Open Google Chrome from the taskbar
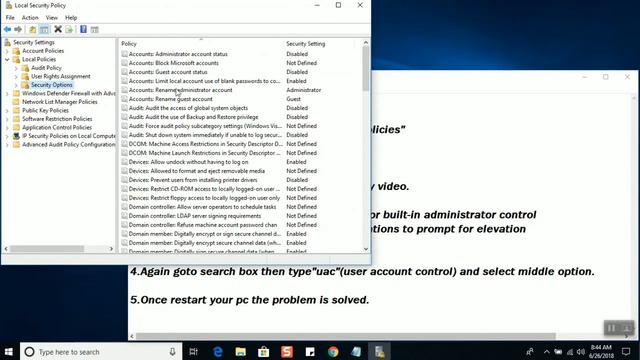This screenshot has width=640, height=360. click(x=333, y=351)
